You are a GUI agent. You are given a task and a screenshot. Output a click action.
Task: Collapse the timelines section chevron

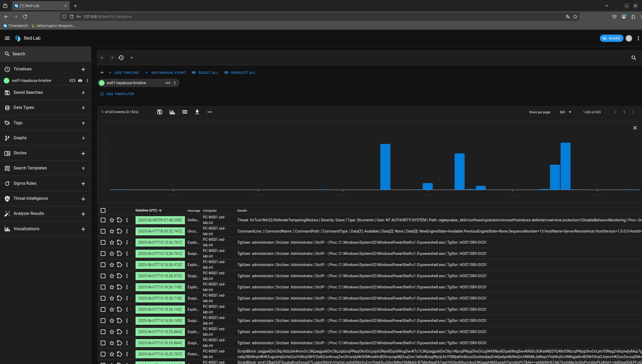(102, 72)
